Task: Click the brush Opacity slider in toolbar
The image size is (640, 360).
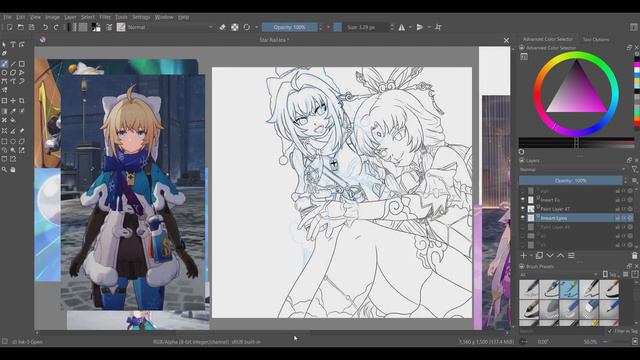Action: point(289,27)
